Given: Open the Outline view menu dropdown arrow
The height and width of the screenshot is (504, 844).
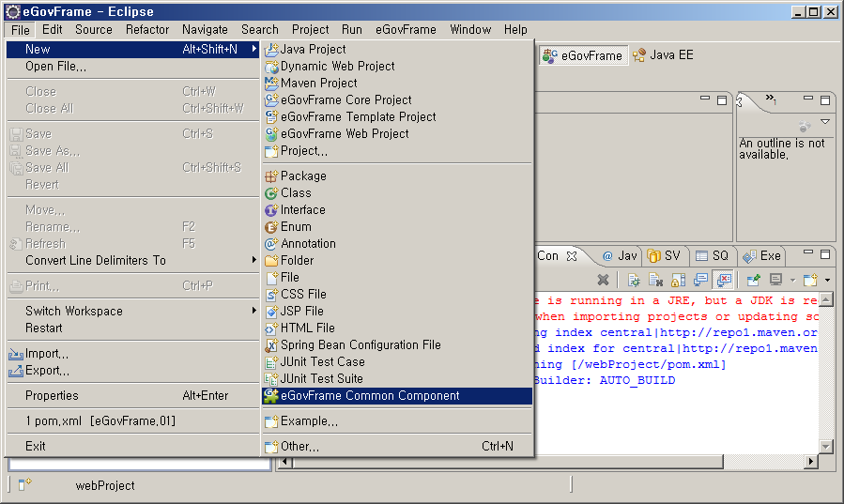Looking at the screenshot, I should pyautogui.click(x=825, y=122).
